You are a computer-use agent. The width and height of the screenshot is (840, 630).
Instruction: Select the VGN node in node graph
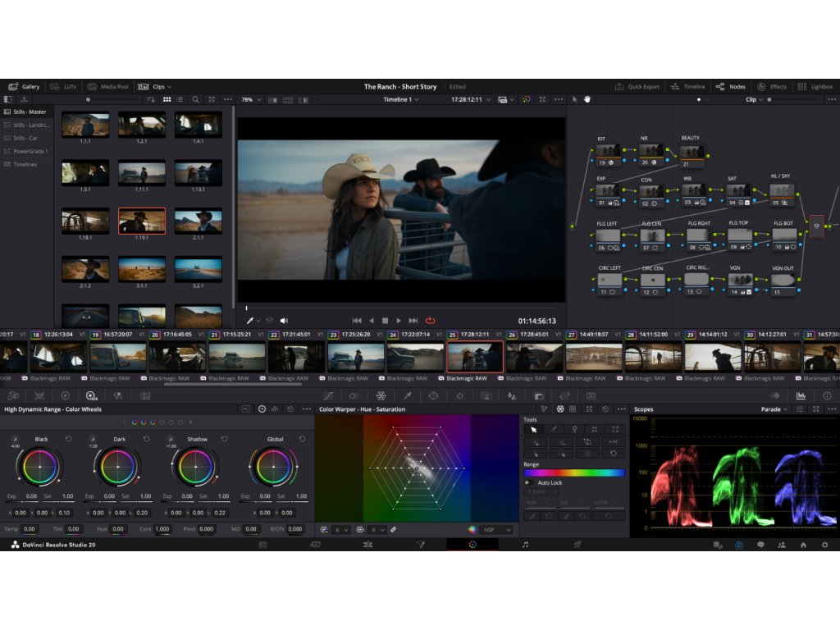point(741,280)
